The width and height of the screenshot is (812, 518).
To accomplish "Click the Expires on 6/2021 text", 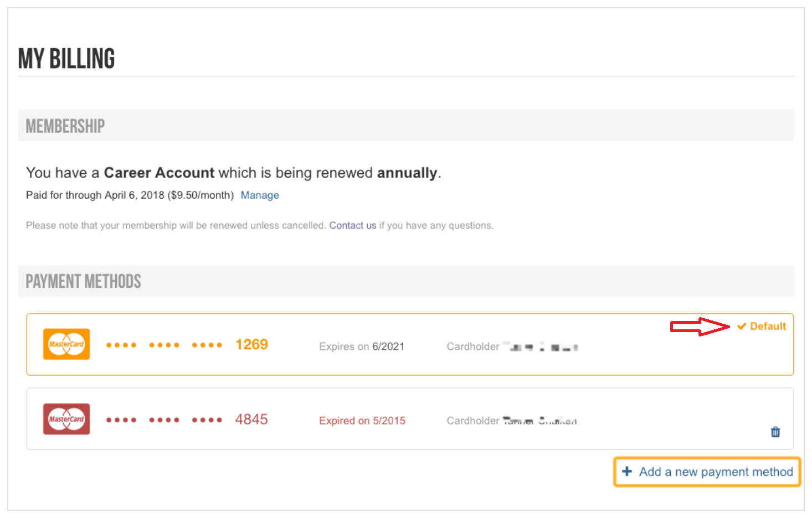I will (x=362, y=346).
